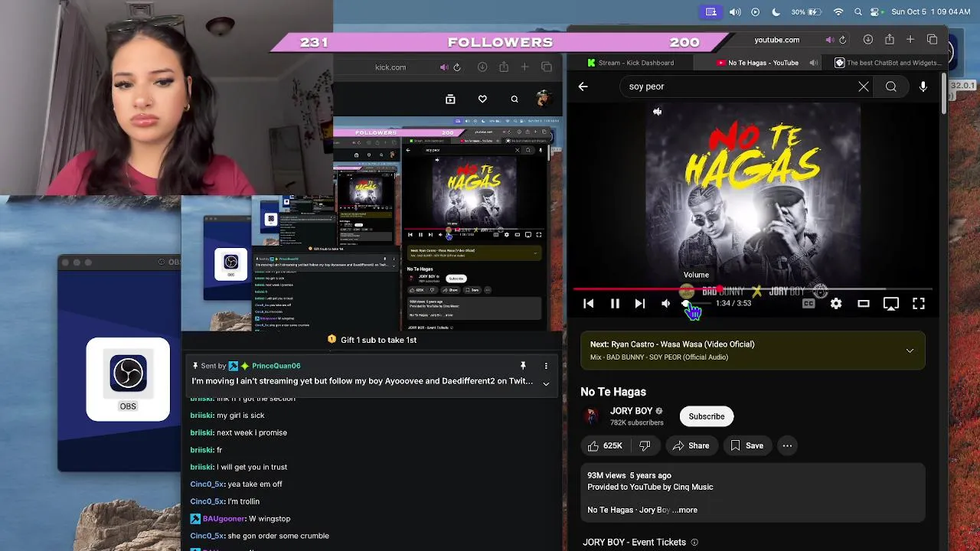The image size is (980, 551).
Task: Clear the 'soy peor' search text
Action: click(x=864, y=86)
